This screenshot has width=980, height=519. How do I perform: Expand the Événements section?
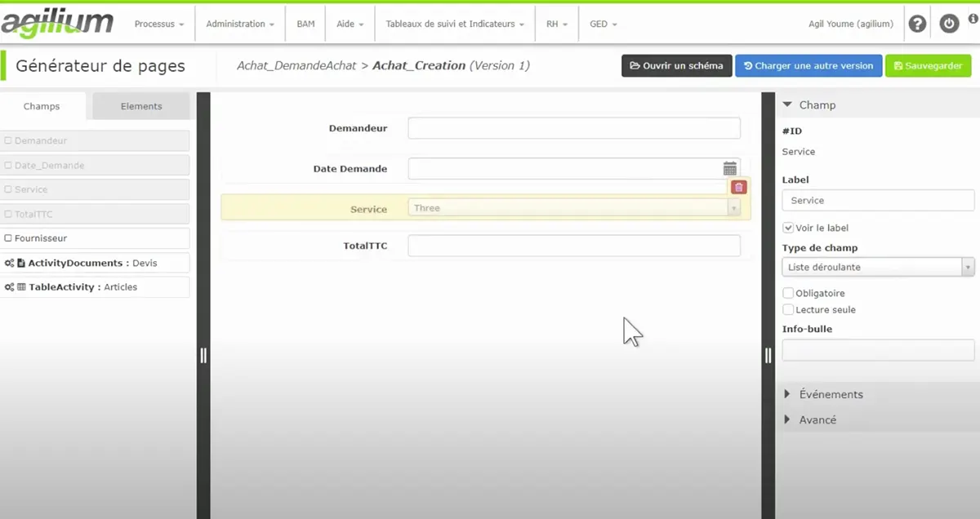point(830,394)
